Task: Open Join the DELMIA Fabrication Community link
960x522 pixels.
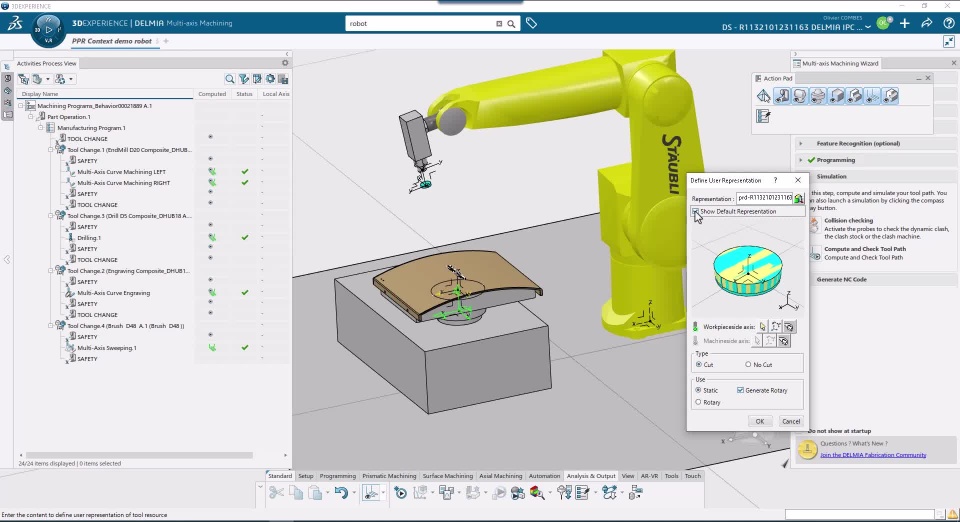Action: point(873,455)
